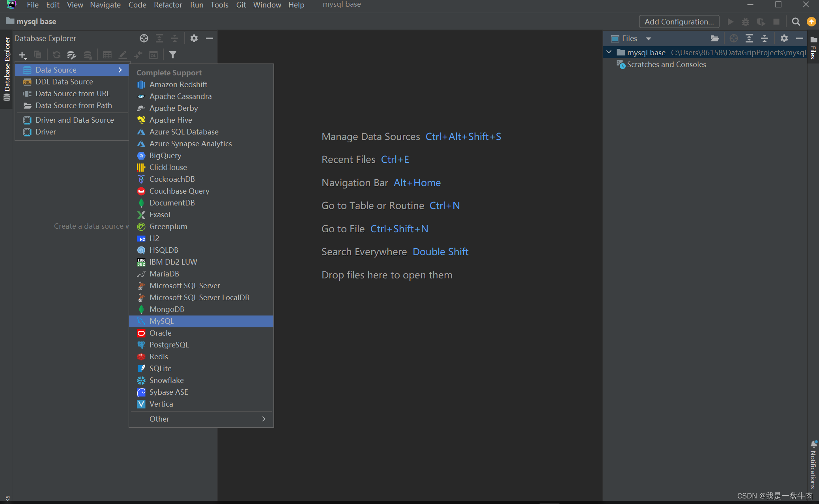Image resolution: width=819 pixels, height=504 pixels.
Task: Click the Add Configuration button
Action: coord(679,22)
